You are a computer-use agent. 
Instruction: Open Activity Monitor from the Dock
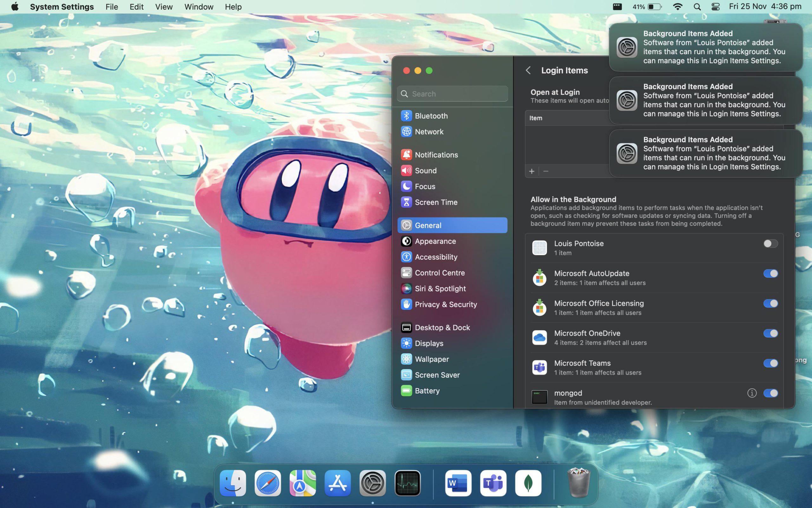407,483
